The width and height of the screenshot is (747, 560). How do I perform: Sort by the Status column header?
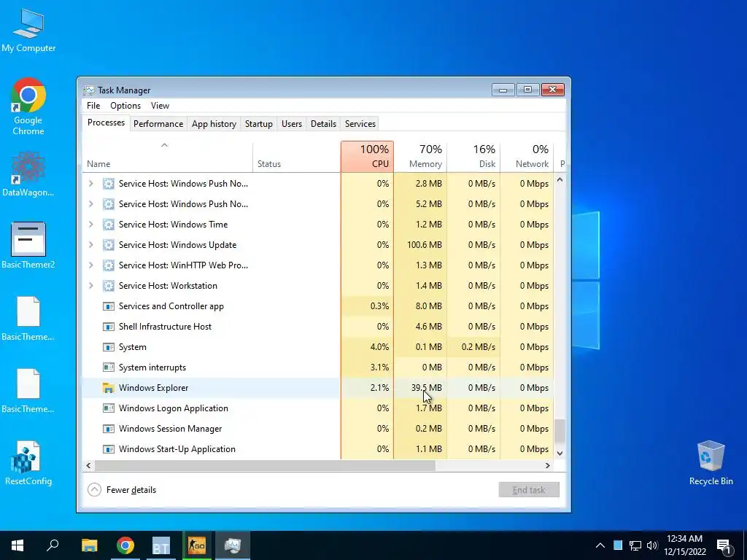(296, 157)
